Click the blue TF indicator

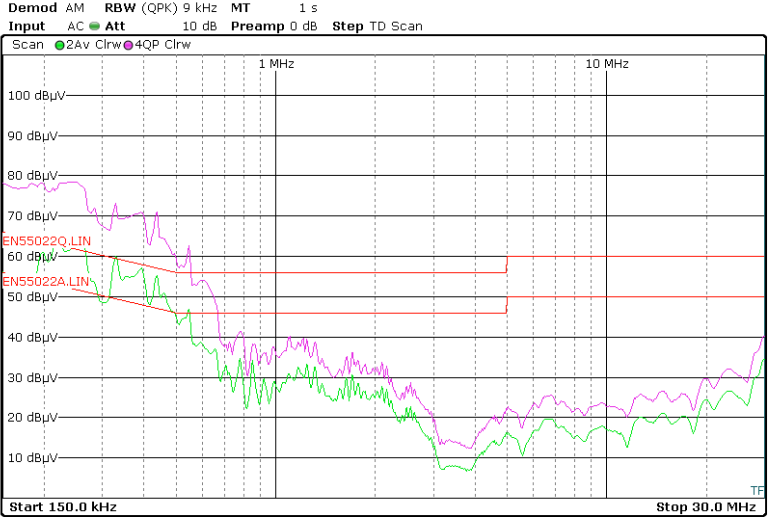pos(756,490)
